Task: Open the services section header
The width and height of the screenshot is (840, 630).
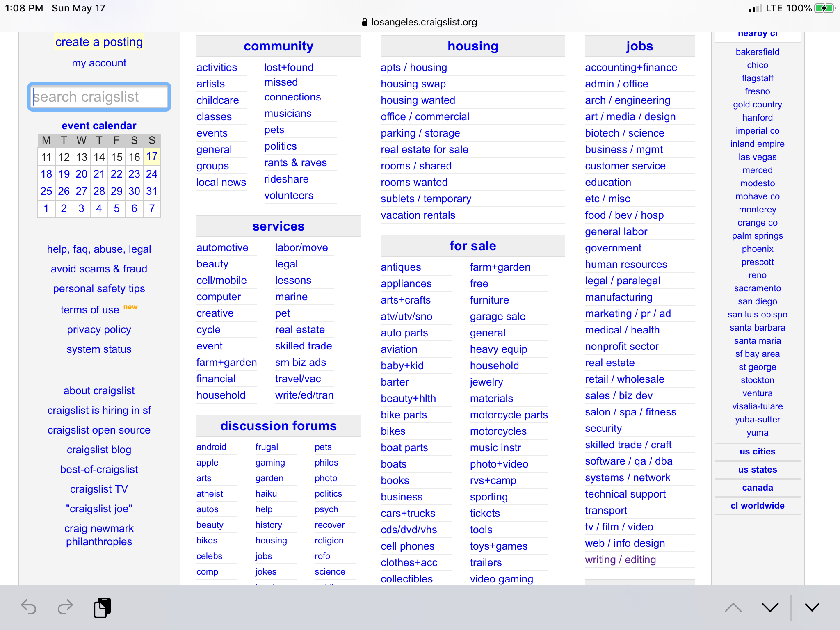Action: click(x=278, y=226)
